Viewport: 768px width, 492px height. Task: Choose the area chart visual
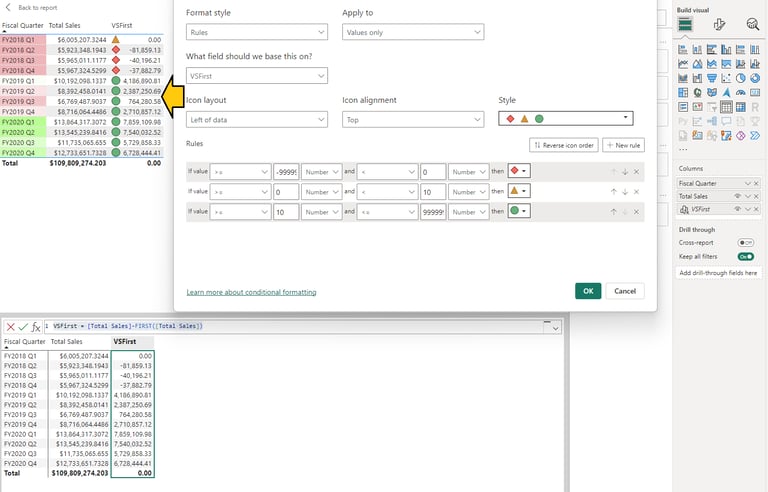[x=697, y=64]
